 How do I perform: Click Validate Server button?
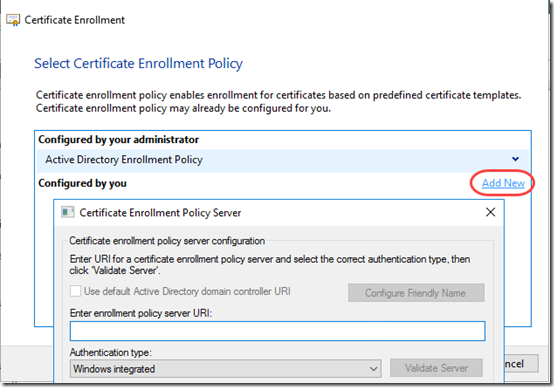click(x=436, y=368)
